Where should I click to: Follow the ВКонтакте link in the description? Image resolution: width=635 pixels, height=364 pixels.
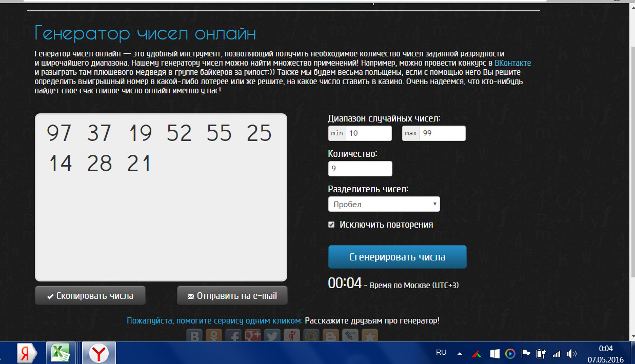(x=512, y=63)
